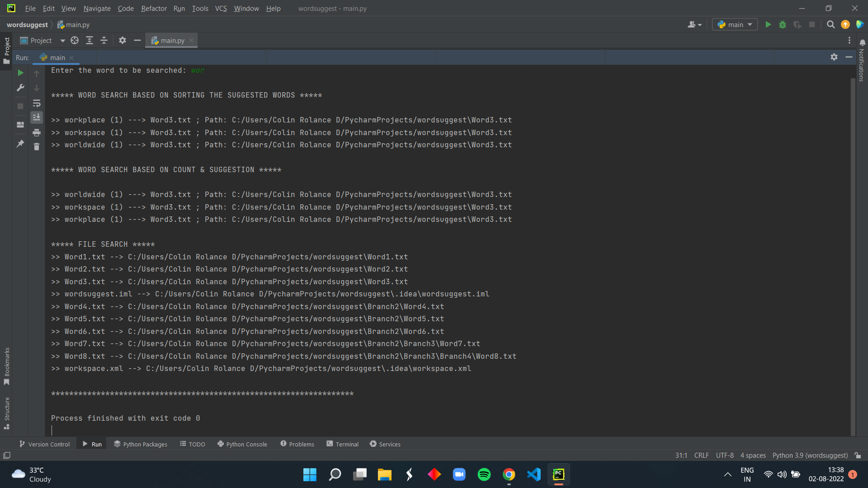Image resolution: width=868 pixels, height=488 pixels.
Task: Rerun the main program in the Run panel
Action: (x=20, y=72)
